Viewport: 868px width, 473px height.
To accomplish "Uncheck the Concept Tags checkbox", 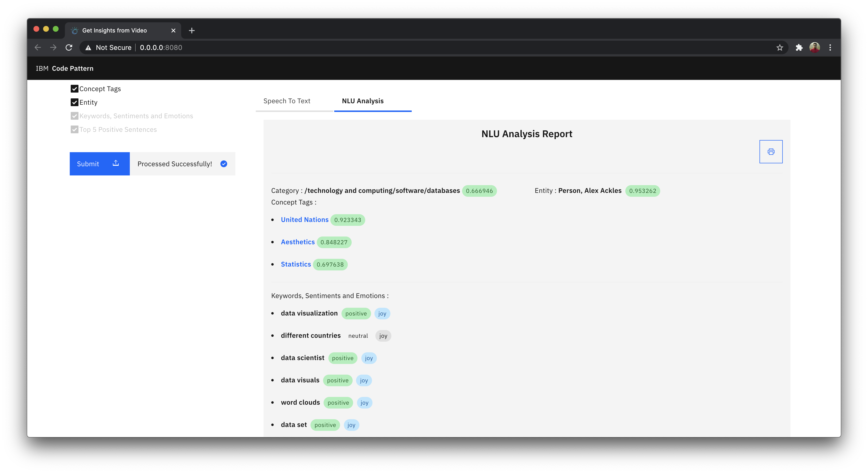I will tap(74, 89).
